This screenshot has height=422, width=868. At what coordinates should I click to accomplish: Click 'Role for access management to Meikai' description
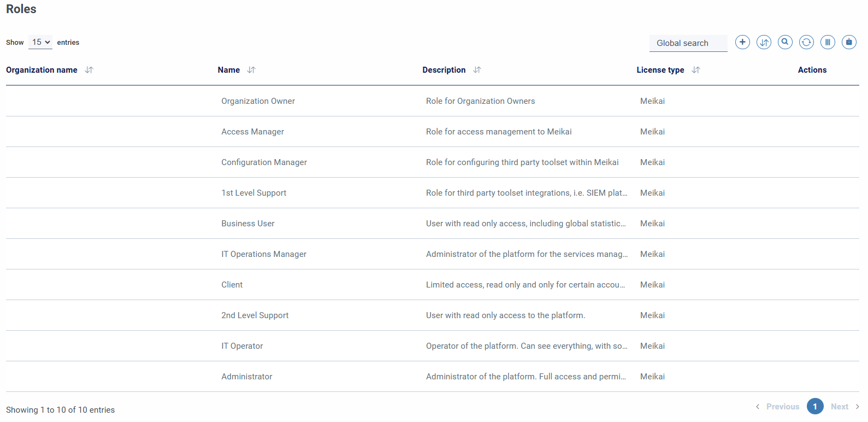pyautogui.click(x=499, y=132)
